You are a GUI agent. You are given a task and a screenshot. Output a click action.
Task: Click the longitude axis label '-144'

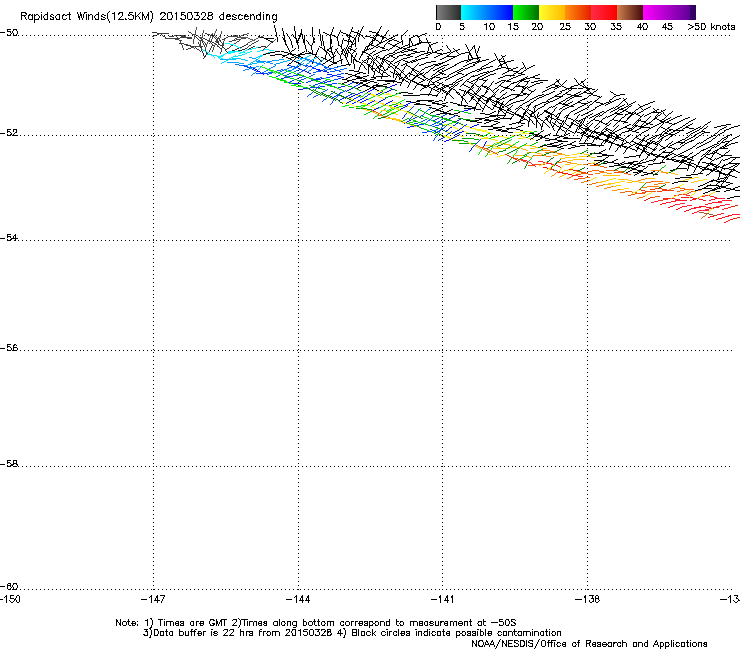298,599
